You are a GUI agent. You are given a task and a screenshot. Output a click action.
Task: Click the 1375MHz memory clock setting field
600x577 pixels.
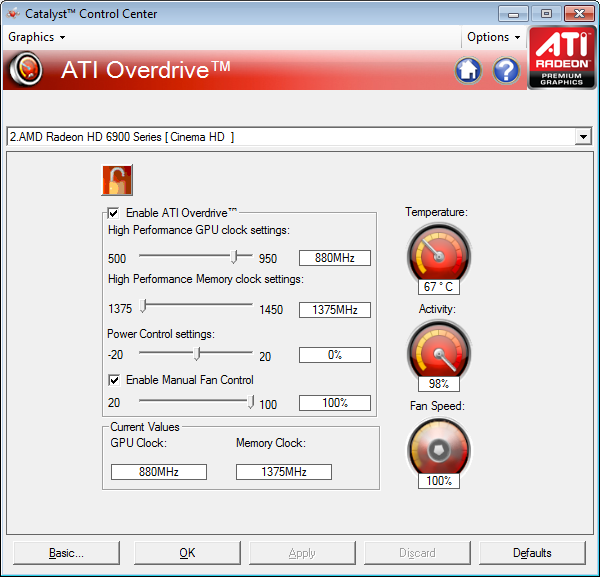[335, 310]
